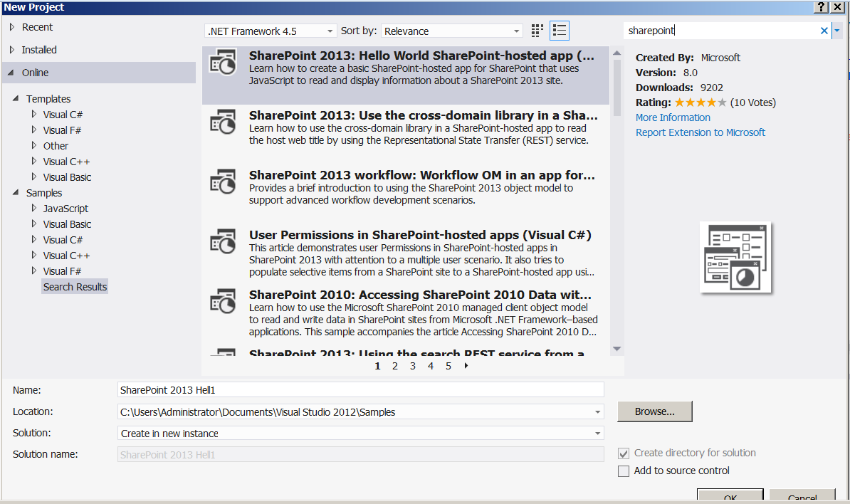
Task: Collapse the Samples node
Action: [x=16, y=192]
